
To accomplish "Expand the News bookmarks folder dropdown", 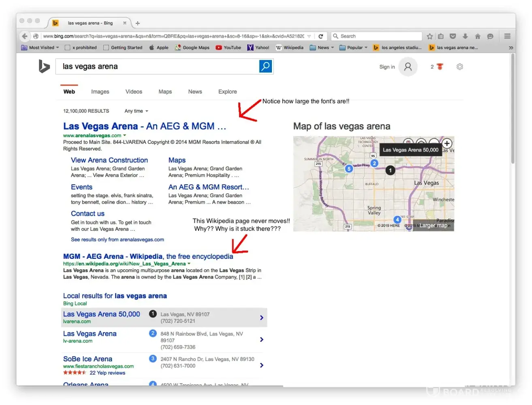I will [x=322, y=47].
